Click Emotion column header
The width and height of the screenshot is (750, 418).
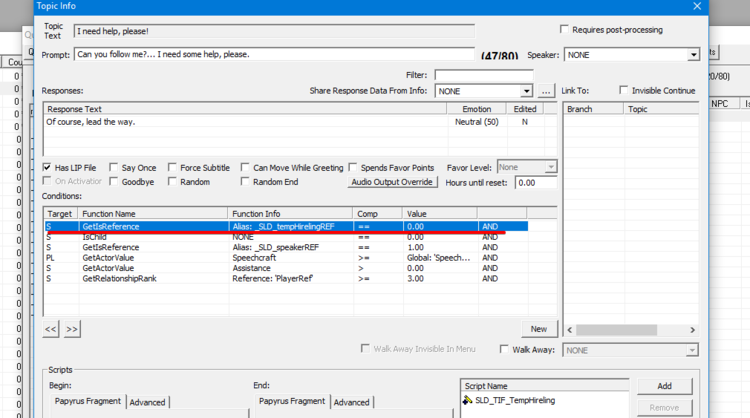pyautogui.click(x=476, y=109)
